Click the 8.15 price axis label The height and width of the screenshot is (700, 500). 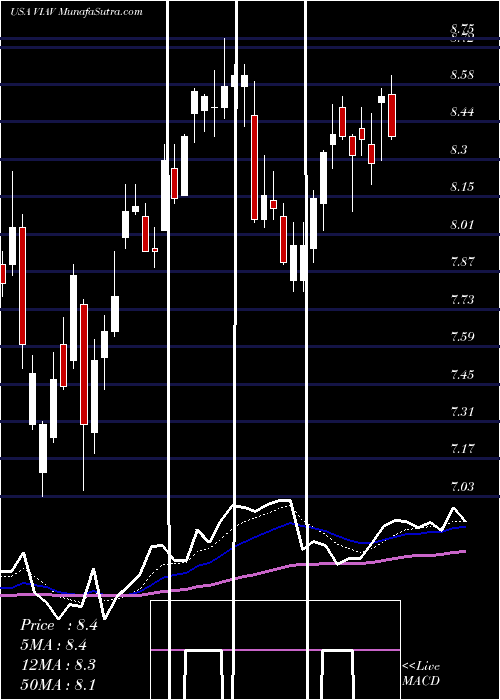click(x=462, y=187)
